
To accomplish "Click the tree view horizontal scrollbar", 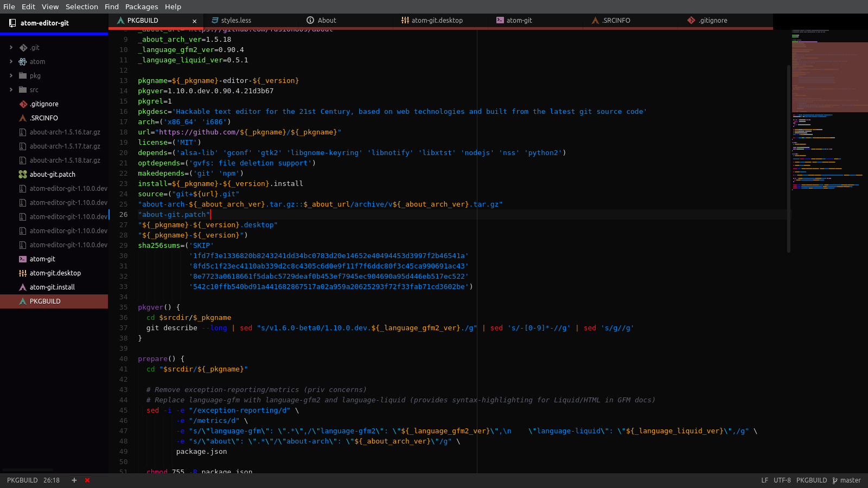I will 28,470.
